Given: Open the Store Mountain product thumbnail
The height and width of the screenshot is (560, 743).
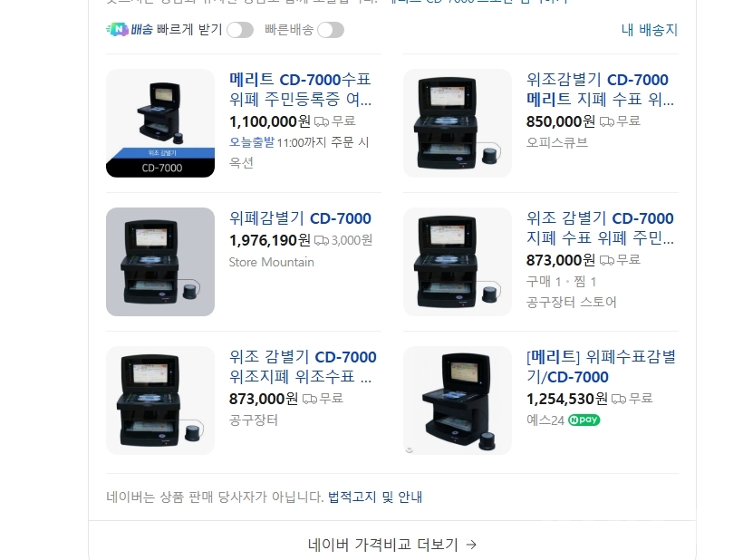Looking at the screenshot, I should coord(160,262).
